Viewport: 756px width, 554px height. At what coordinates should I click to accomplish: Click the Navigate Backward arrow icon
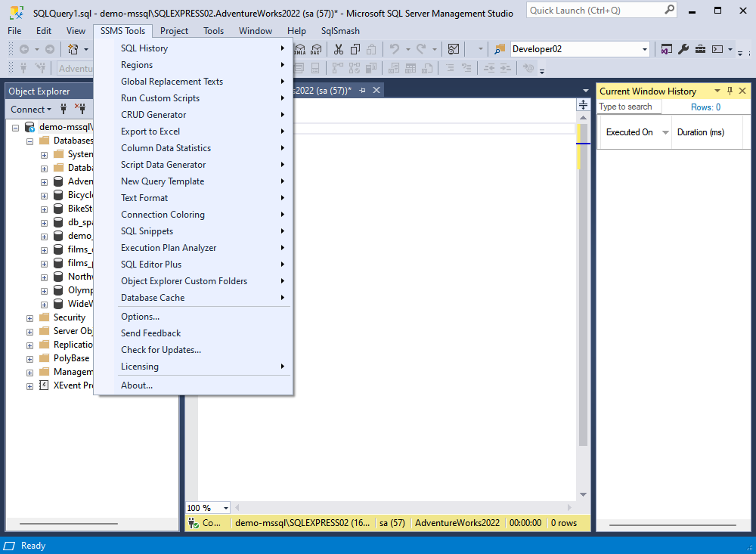point(24,49)
